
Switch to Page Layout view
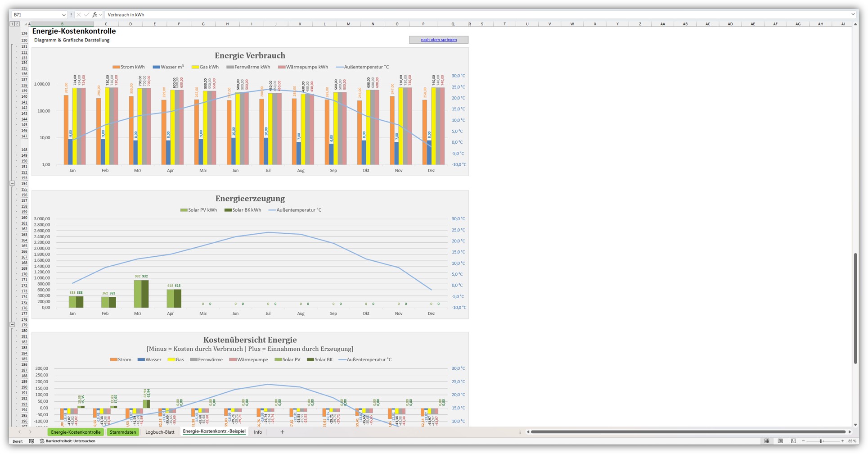[780, 441]
